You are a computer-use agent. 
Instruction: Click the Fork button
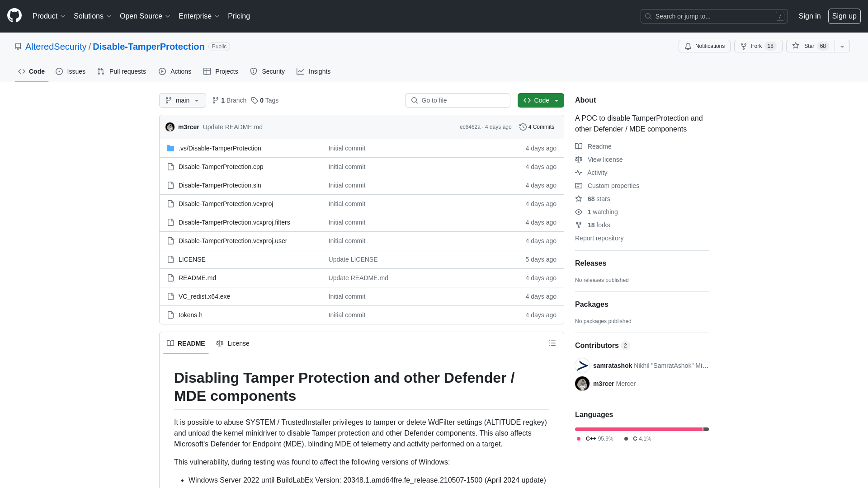click(758, 46)
